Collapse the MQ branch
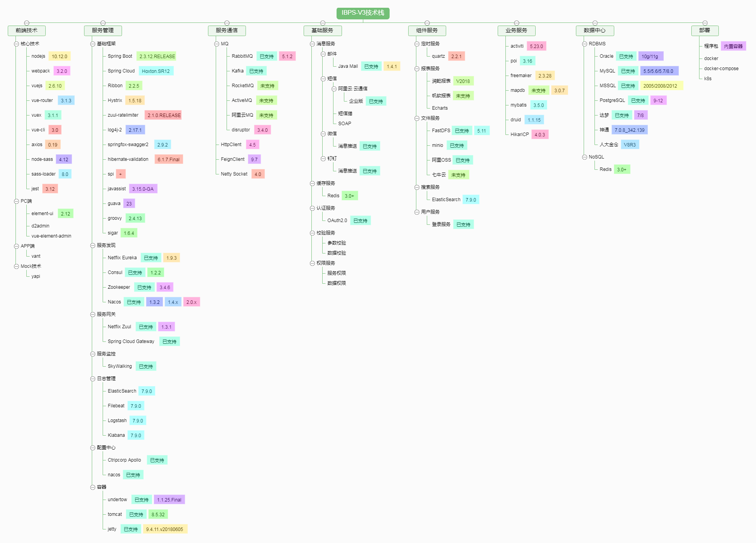 point(217,44)
